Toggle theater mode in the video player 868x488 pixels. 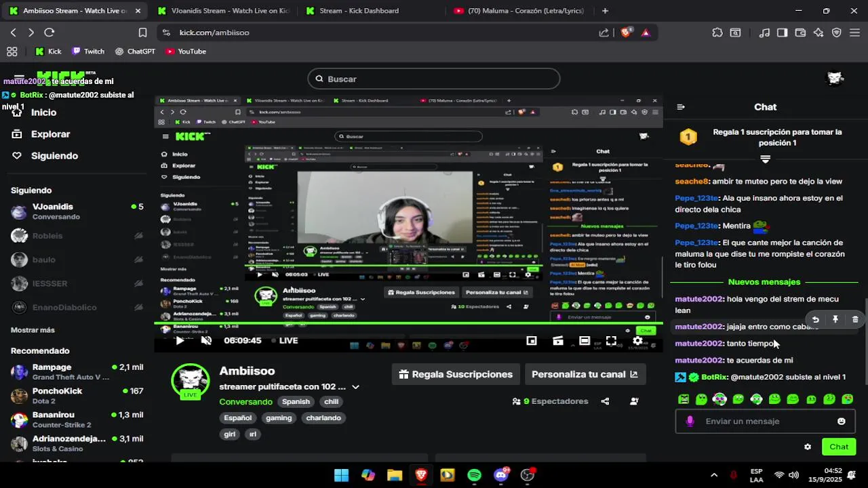coord(585,340)
